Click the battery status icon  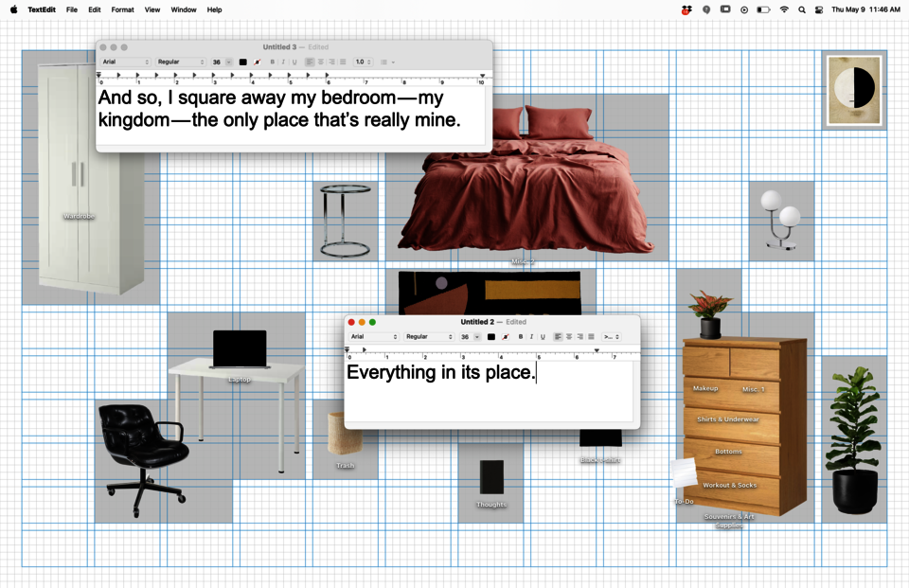pyautogui.click(x=763, y=9)
